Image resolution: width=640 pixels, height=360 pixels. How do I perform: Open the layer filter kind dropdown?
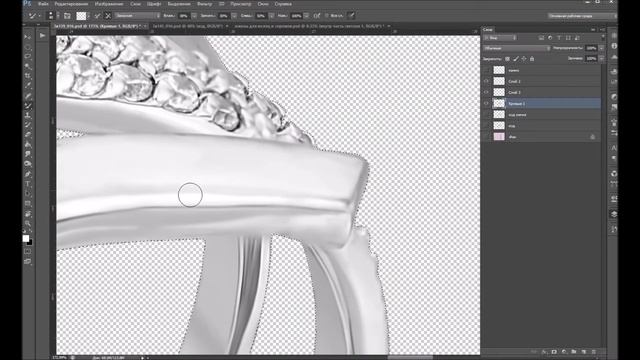click(500, 38)
